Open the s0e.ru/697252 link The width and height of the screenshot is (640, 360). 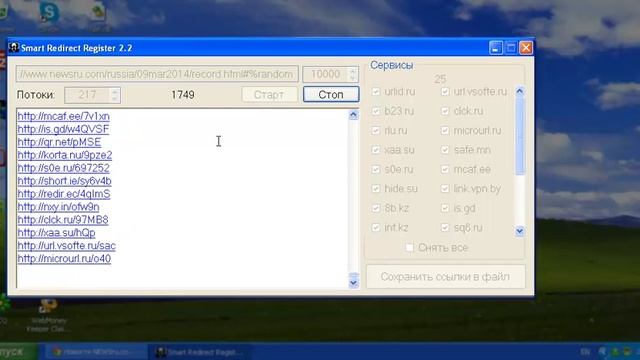[x=64, y=168]
